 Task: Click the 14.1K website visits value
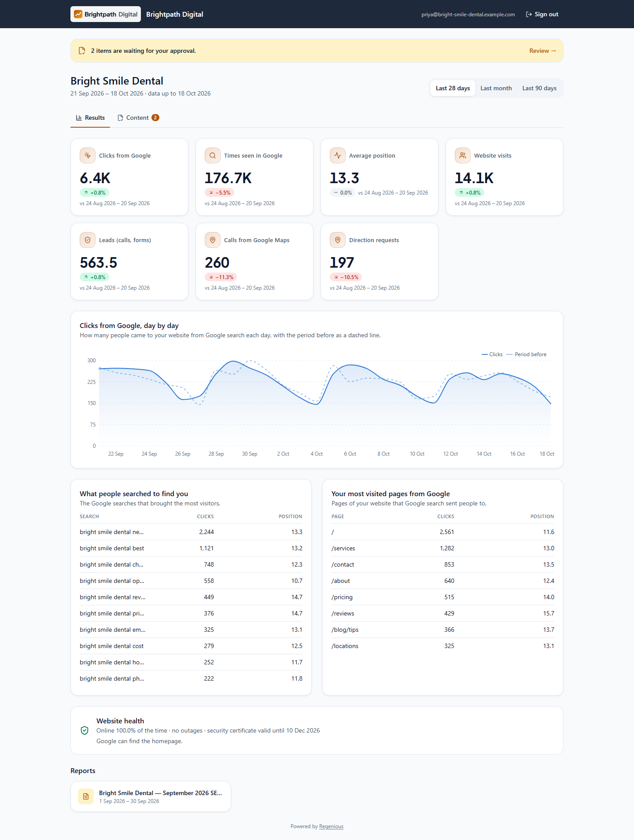pyautogui.click(x=474, y=178)
